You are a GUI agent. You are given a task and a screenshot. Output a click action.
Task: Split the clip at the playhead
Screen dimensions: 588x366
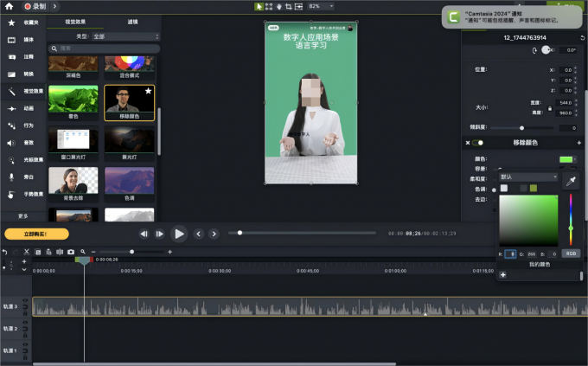tap(60, 252)
